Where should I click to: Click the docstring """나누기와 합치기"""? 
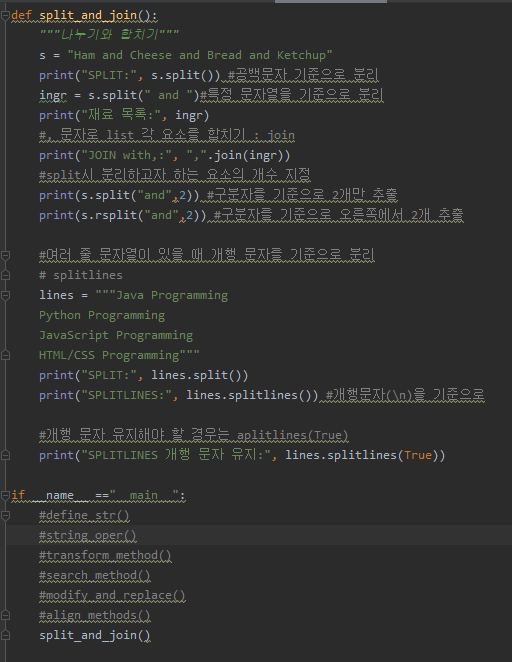109,34
